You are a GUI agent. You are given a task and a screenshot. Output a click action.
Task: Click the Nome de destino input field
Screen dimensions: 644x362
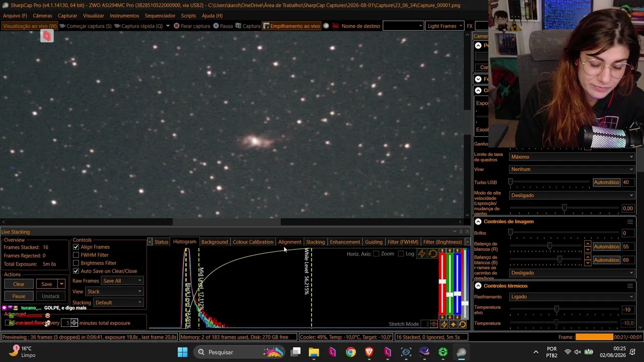tap(404, 26)
